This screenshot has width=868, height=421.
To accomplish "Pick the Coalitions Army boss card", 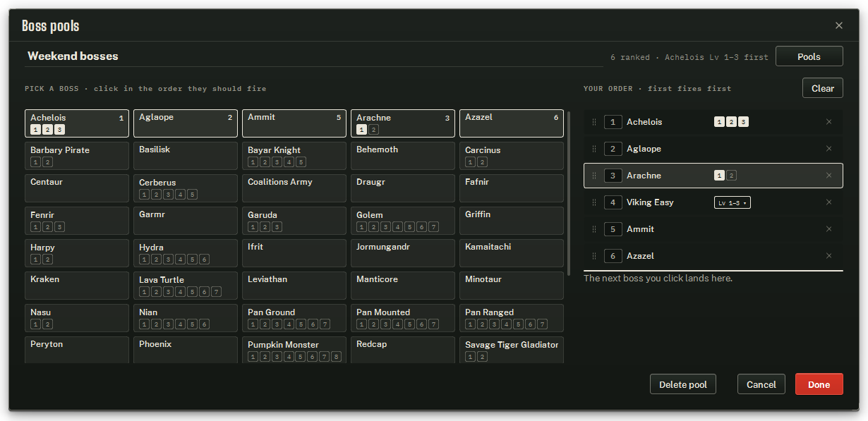I will coord(294,188).
